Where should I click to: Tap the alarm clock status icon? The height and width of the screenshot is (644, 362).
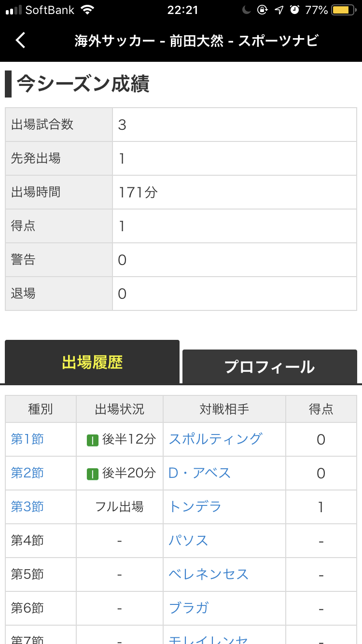294,10
